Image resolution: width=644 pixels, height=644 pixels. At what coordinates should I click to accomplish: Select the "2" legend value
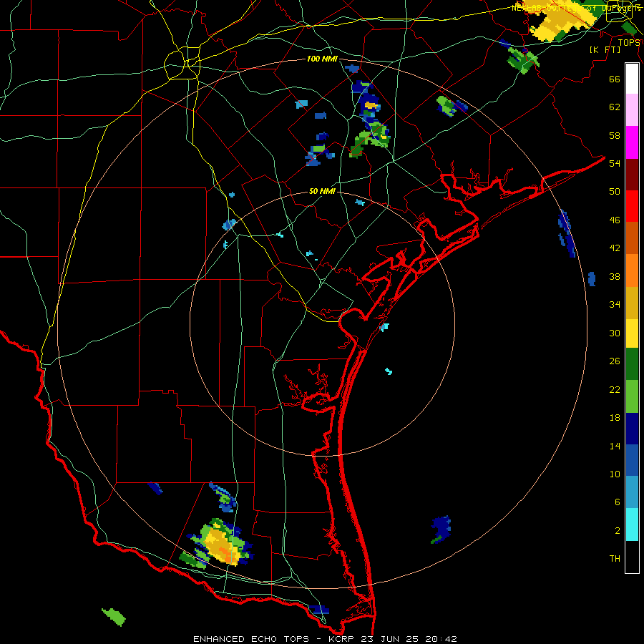(618, 531)
